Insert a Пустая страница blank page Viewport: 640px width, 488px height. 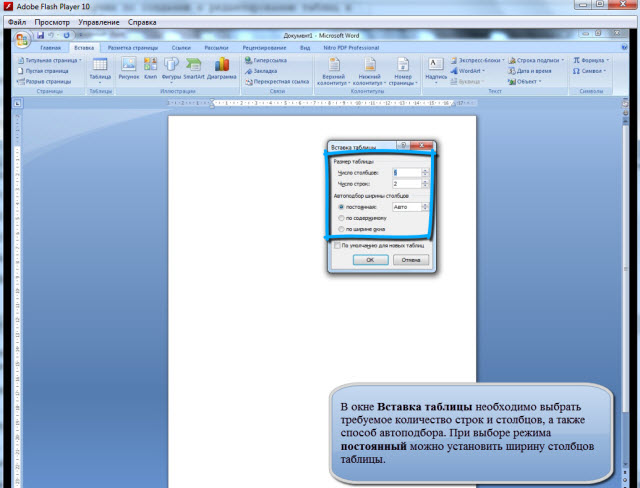(x=43, y=71)
